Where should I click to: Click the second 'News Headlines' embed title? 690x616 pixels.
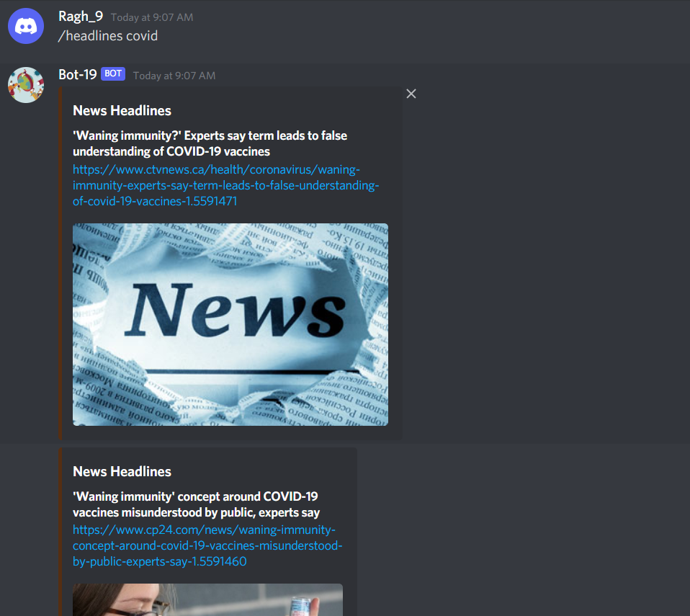click(122, 472)
